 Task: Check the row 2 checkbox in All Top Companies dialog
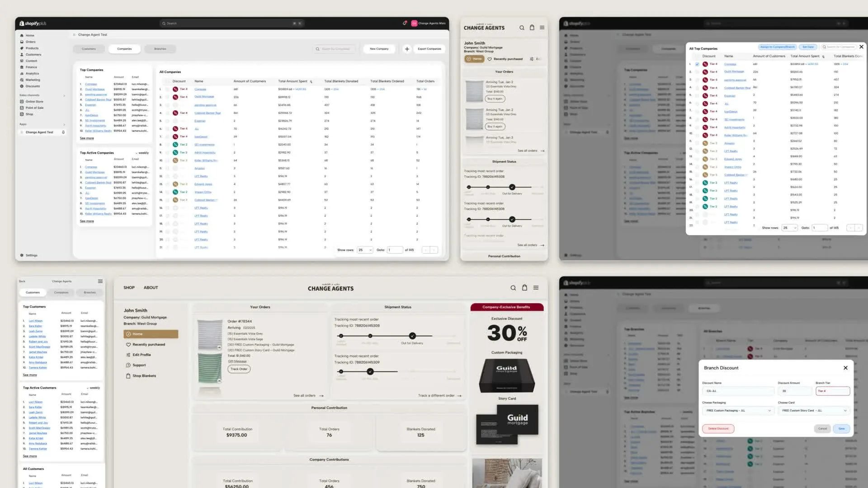click(x=697, y=72)
